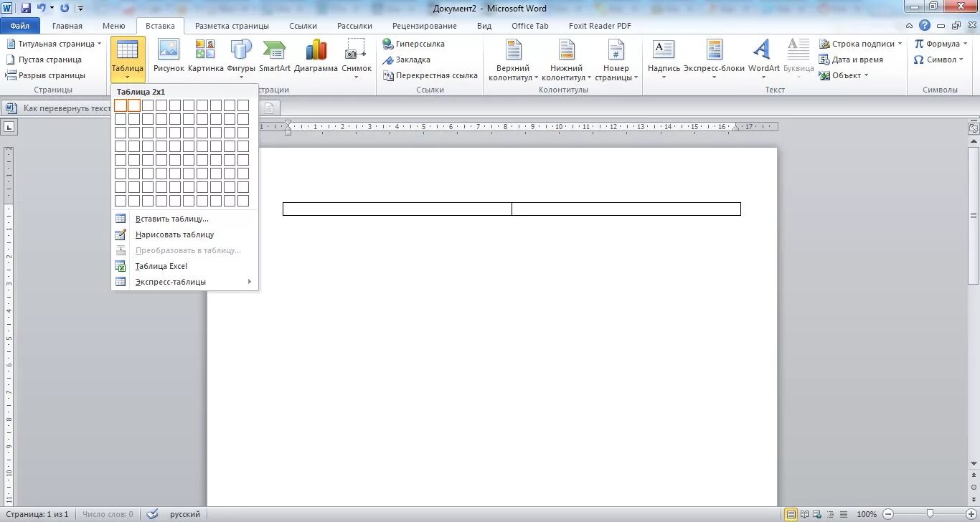Click the zoom slider handle
This screenshot has width=980, height=522.
[930, 514]
